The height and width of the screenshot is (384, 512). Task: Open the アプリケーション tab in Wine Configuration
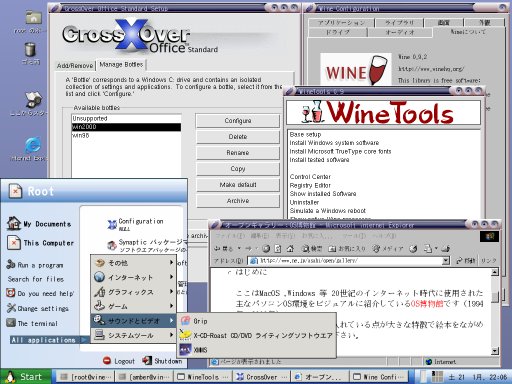(x=341, y=23)
